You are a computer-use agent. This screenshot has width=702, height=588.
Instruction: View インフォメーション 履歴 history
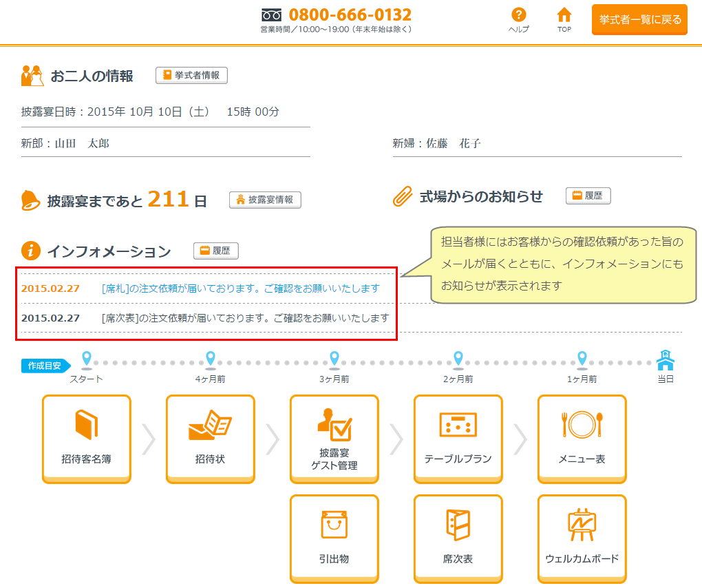pyautogui.click(x=215, y=251)
